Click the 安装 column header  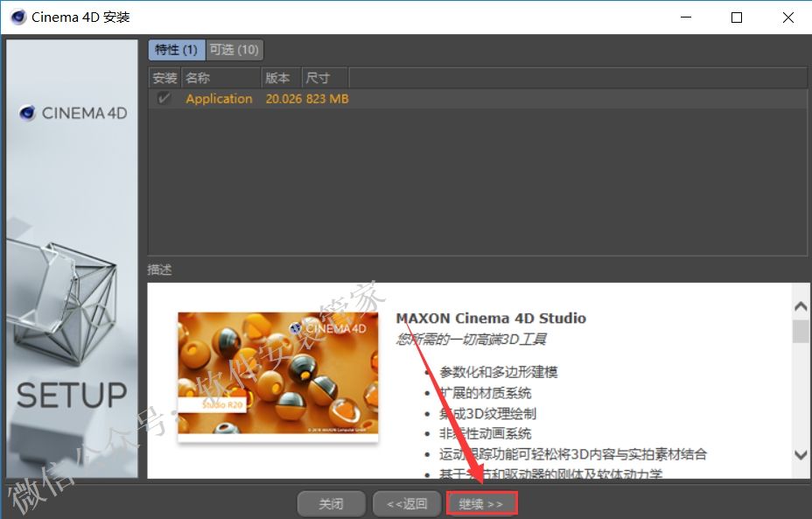[x=164, y=78]
